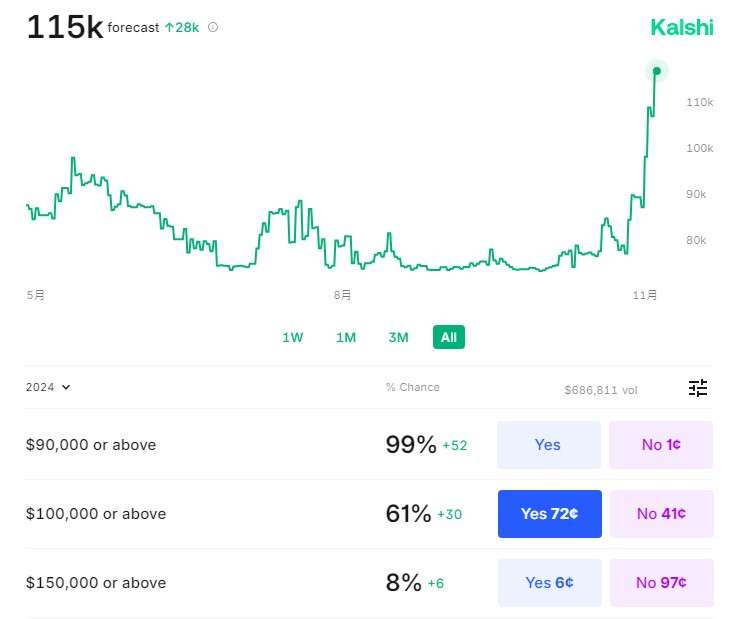Select the All time range tab
This screenshot has width=753, height=619.
point(449,337)
